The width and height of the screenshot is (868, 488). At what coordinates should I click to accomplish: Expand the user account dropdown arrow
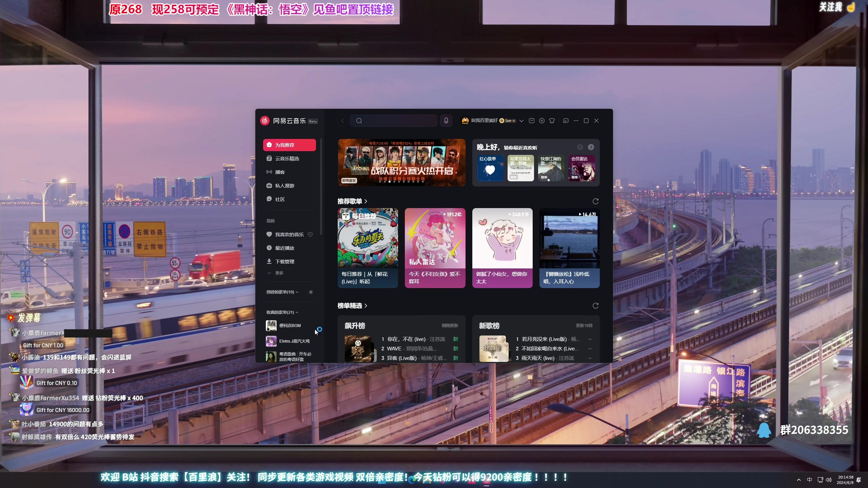click(x=521, y=121)
